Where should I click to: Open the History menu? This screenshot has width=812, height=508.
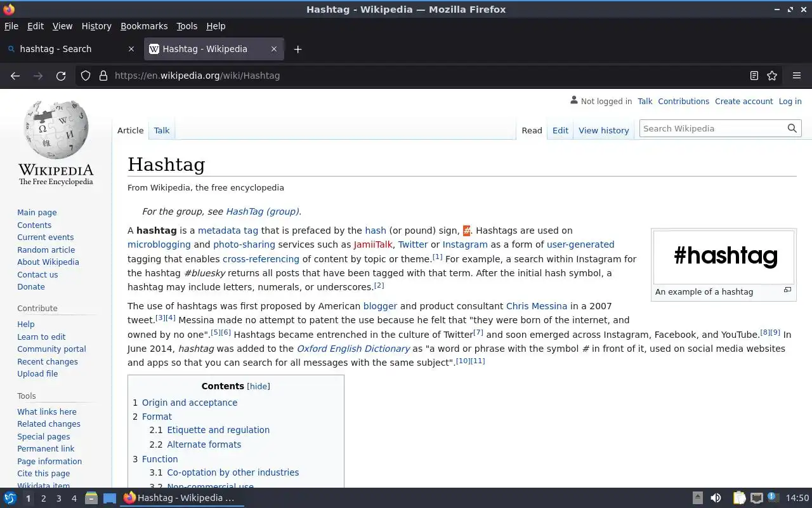[96, 26]
